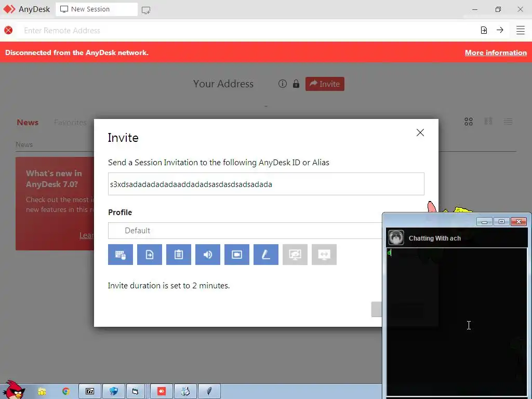Open the feather icon taskbar app

209,391
